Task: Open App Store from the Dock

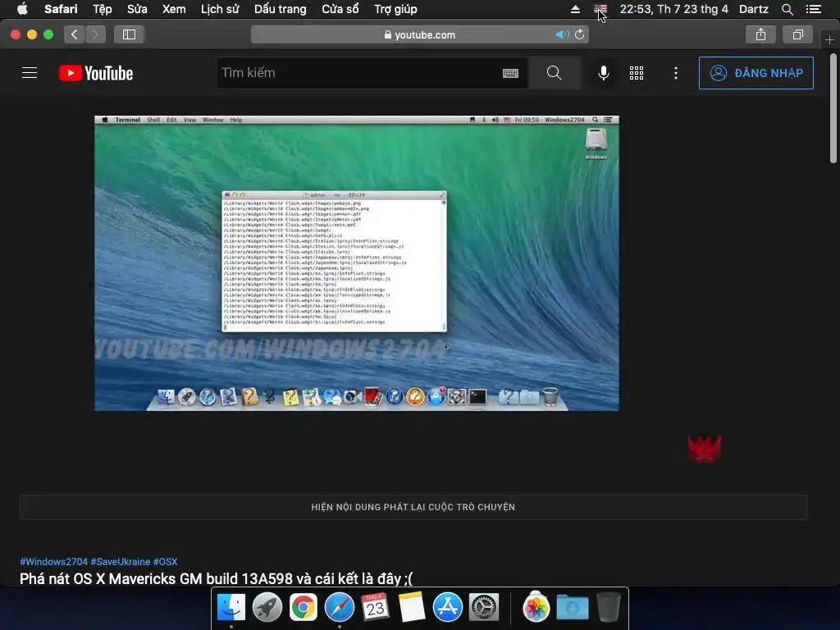Action: coord(447,608)
